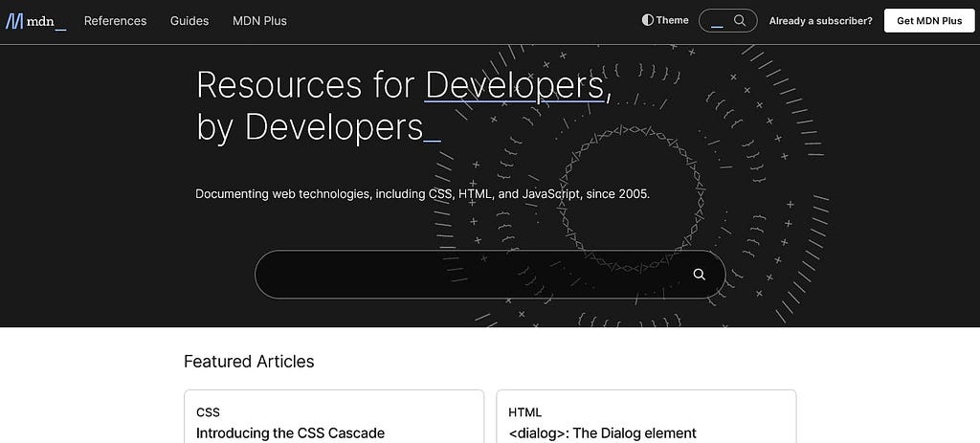
Task: Focus the large hero search box
Action: [490, 275]
